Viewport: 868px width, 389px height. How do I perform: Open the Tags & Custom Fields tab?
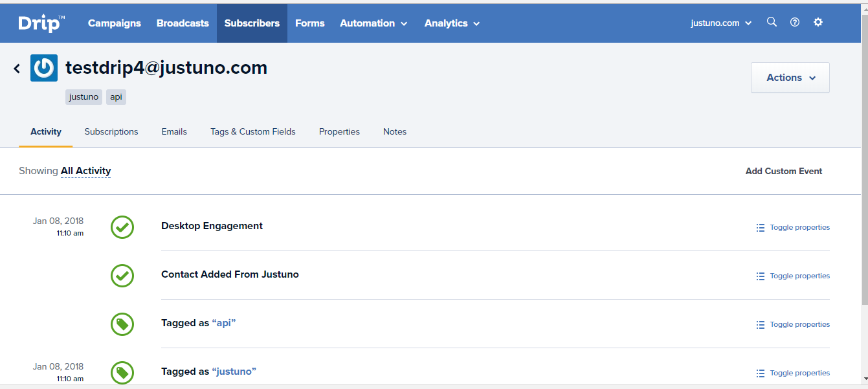tap(252, 131)
